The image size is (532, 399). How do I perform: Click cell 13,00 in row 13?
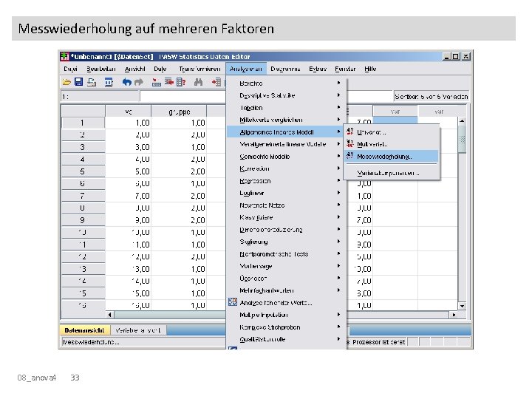click(129, 269)
